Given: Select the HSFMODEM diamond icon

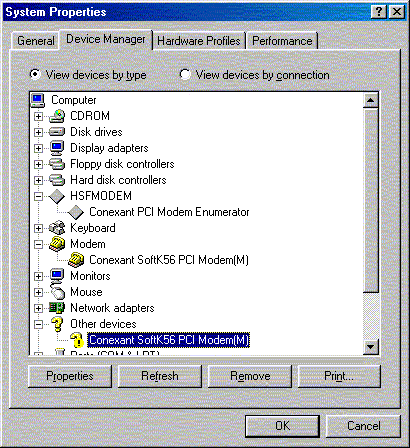Looking at the screenshot, I should pyautogui.click(x=57, y=196).
